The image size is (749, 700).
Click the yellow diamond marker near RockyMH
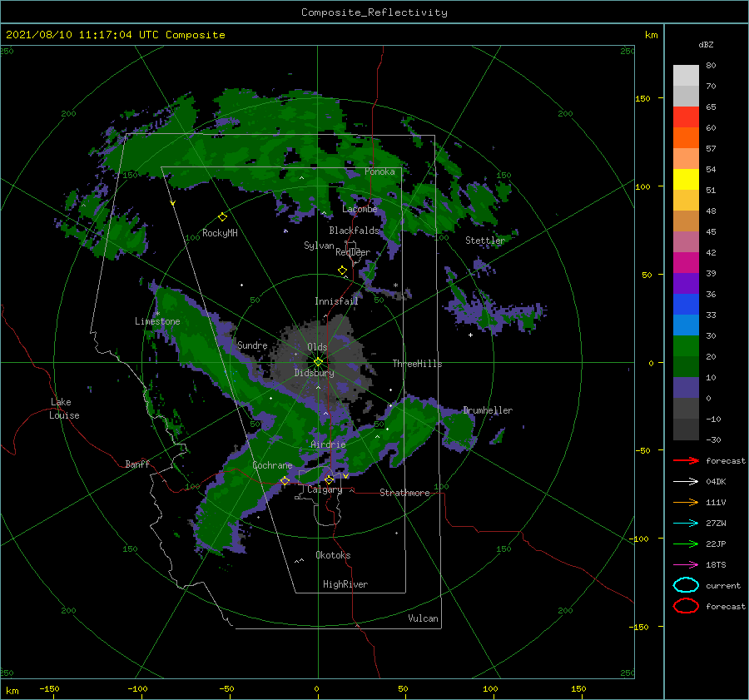point(222,217)
